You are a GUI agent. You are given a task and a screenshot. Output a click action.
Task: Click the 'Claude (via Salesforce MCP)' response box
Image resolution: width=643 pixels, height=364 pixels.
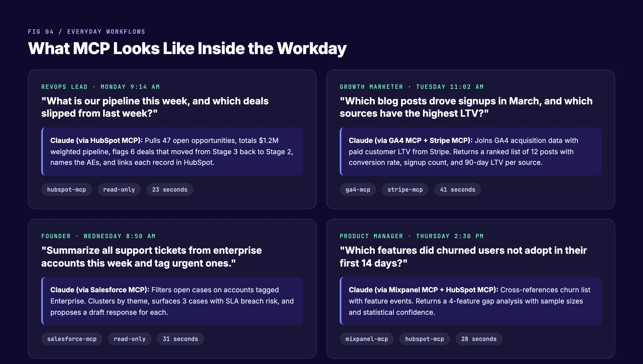172,301
